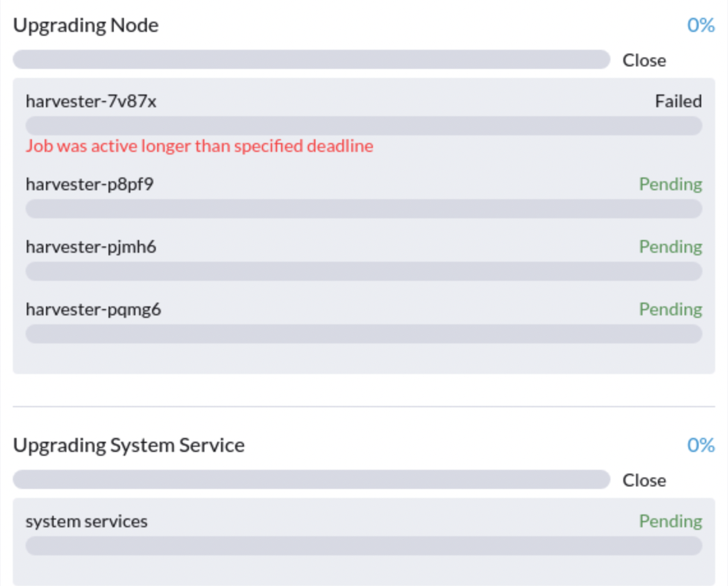Viewport: 728px width, 586px height.
Task: Click Close beside the Upgrading Node progress bar
Action: pyautogui.click(x=644, y=60)
